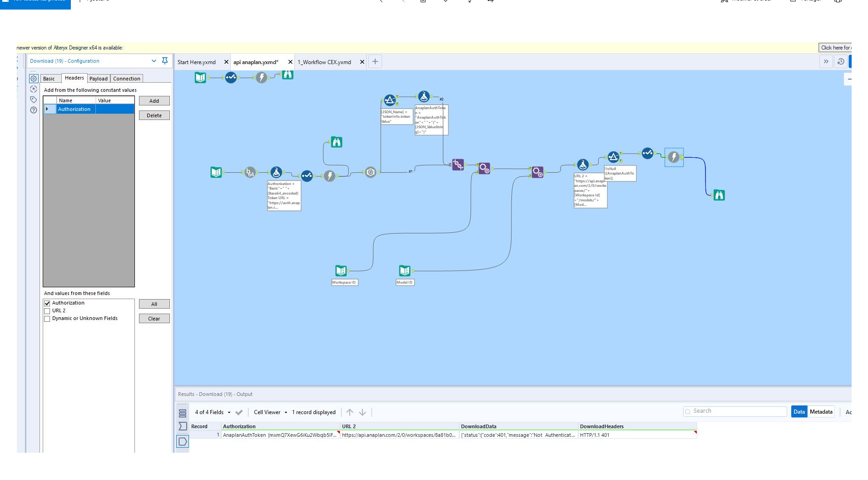Image resolution: width=868 pixels, height=480 pixels.
Task: Click the Delete header button
Action: click(x=154, y=115)
